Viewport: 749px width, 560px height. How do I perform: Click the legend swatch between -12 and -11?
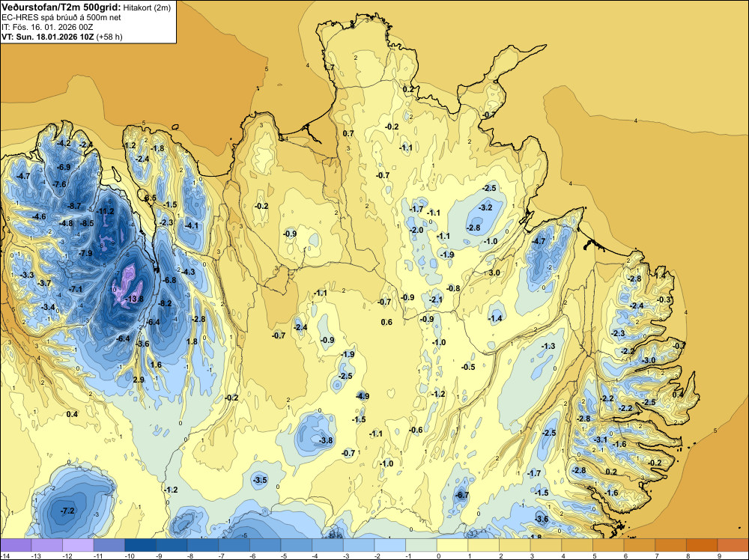(78, 545)
